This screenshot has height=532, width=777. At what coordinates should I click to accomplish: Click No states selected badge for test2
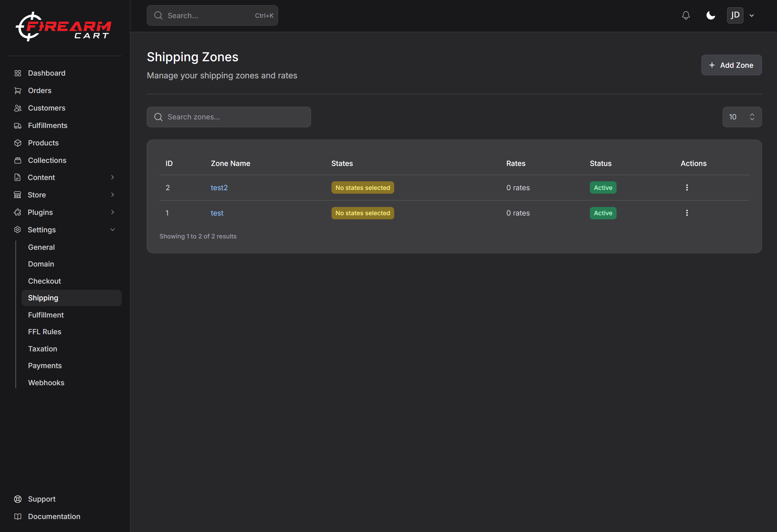coord(363,187)
